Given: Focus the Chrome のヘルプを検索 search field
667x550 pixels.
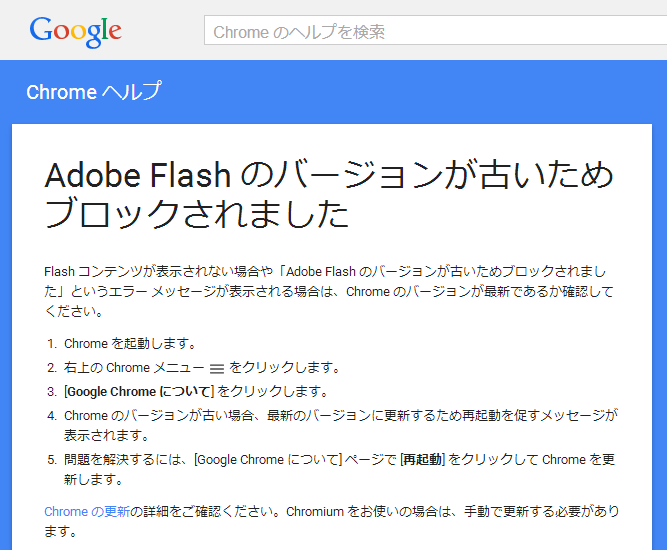Looking at the screenshot, I should [436, 30].
